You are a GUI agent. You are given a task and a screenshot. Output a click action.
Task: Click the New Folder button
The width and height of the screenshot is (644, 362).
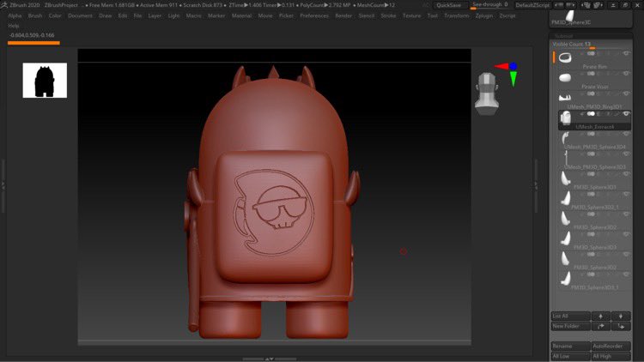[x=570, y=326]
